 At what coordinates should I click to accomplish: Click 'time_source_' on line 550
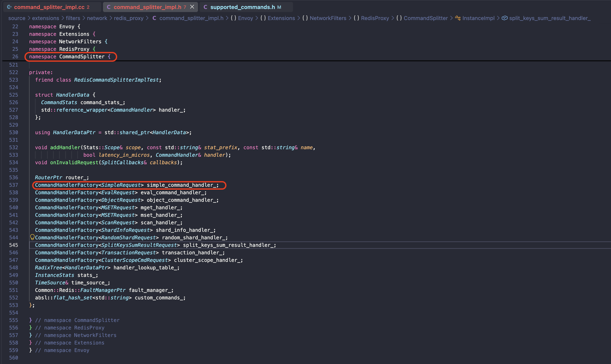(x=89, y=283)
